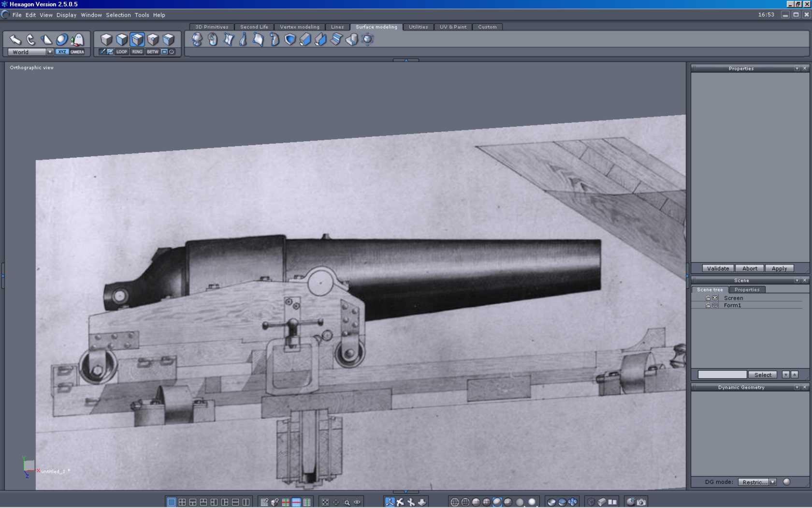
Task: Open the World coordinate dropdown
Action: coord(49,52)
